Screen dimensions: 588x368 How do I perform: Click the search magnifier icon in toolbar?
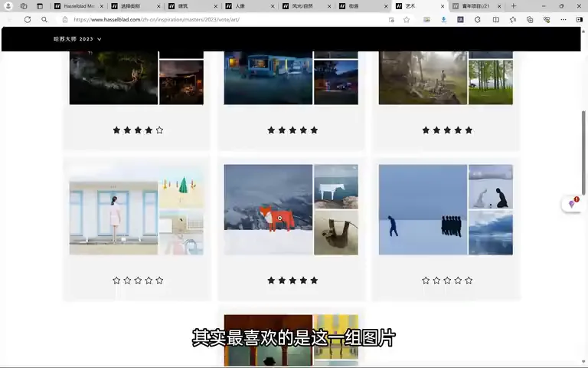[44, 19]
